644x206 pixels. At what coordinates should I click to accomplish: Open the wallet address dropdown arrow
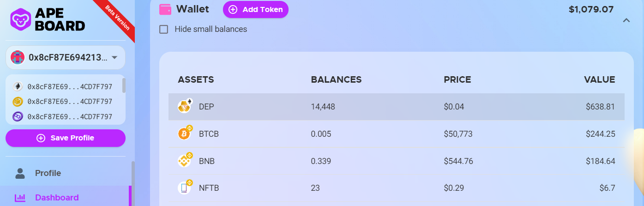(x=114, y=58)
